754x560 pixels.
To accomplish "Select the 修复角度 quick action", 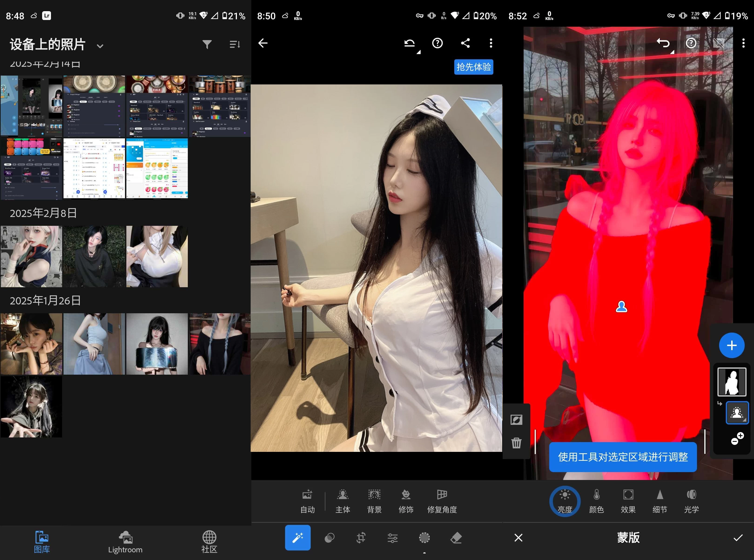I will 442,501.
